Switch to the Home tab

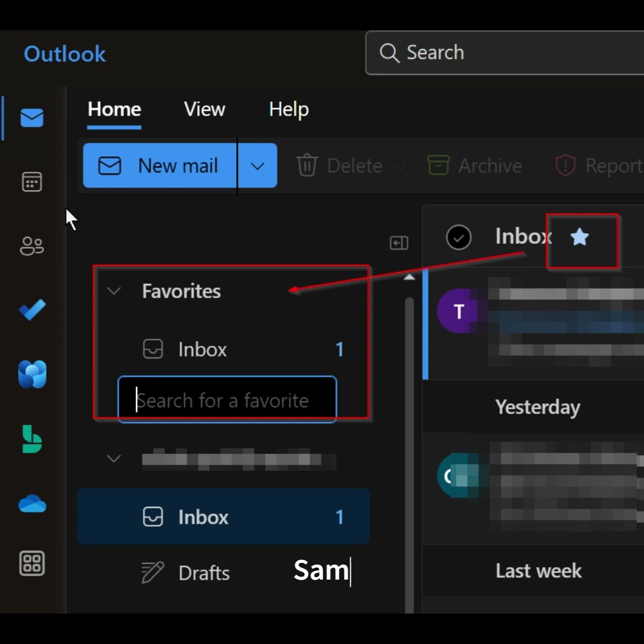[x=114, y=110]
